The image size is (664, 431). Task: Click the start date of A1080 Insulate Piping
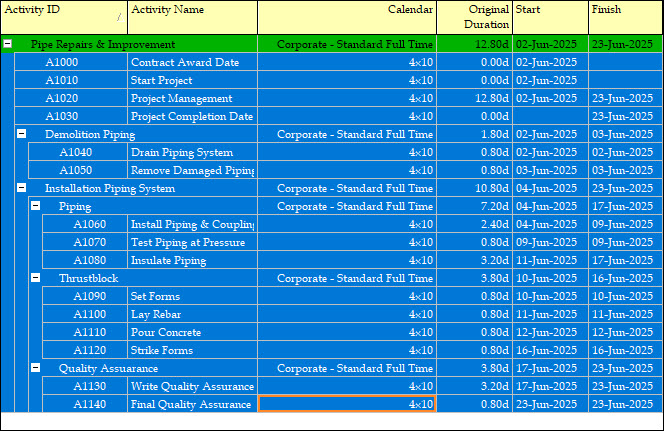click(550, 260)
